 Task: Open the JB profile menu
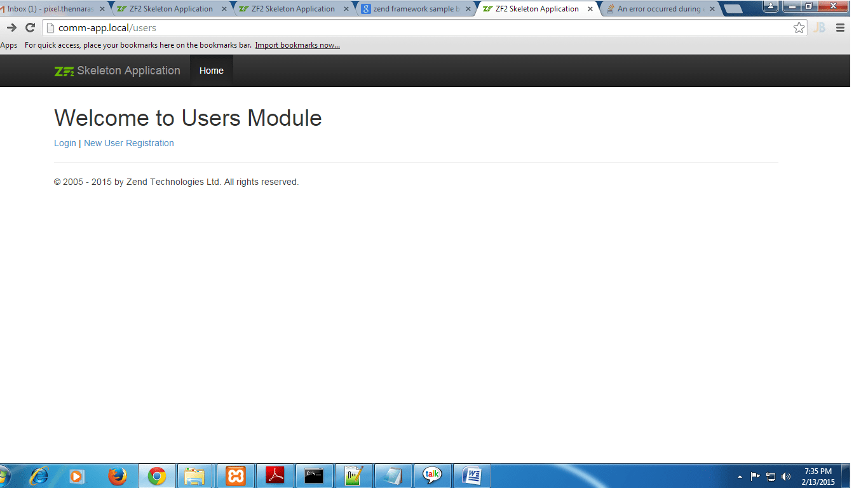tap(820, 28)
